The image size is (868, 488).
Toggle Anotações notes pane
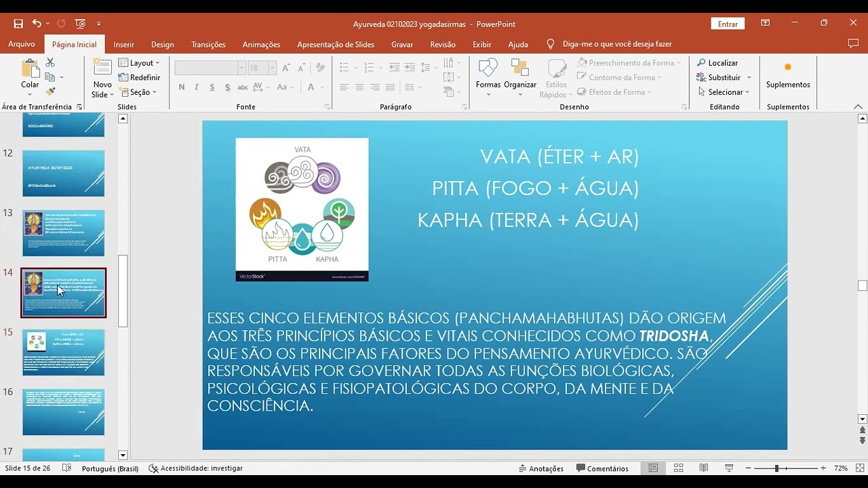(x=541, y=468)
